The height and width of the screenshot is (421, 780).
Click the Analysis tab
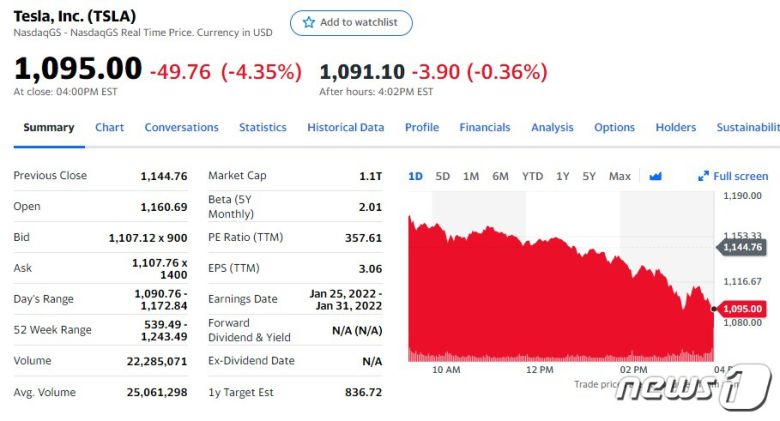pyautogui.click(x=552, y=127)
